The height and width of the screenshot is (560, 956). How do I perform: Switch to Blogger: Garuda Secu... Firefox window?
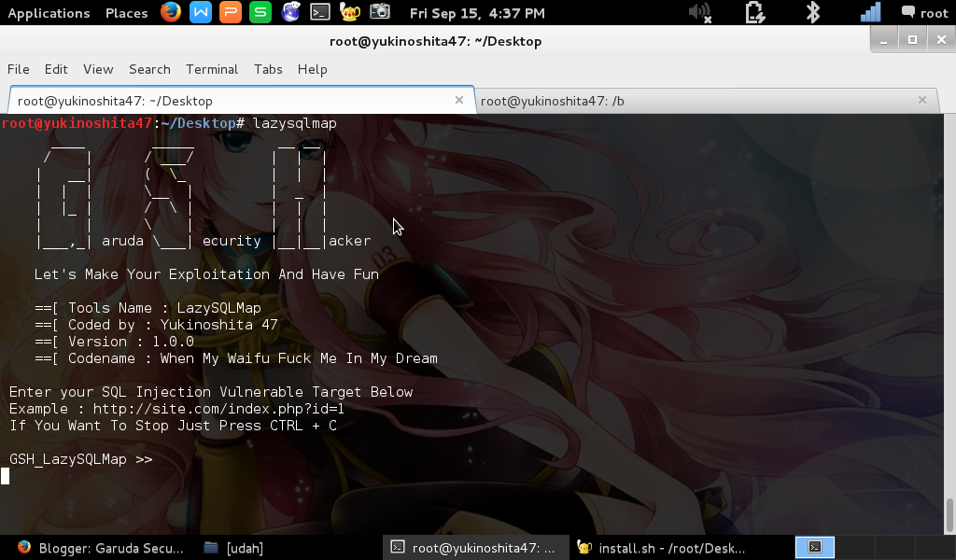point(101,548)
